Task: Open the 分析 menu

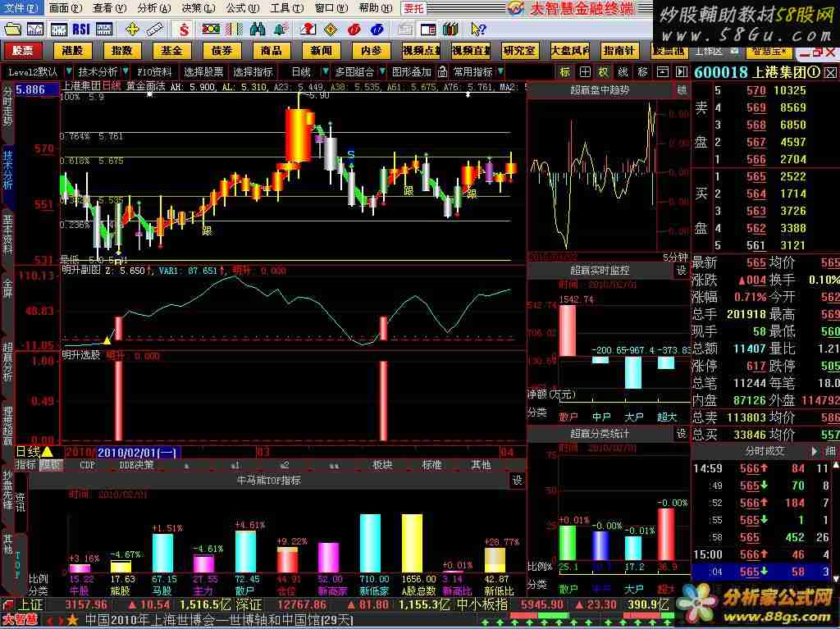Action: pyautogui.click(x=153, y=8)
